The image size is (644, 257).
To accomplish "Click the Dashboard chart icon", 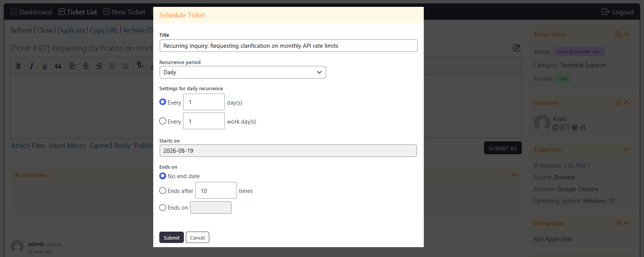I will pyautogui.click(x=14, y=12).
